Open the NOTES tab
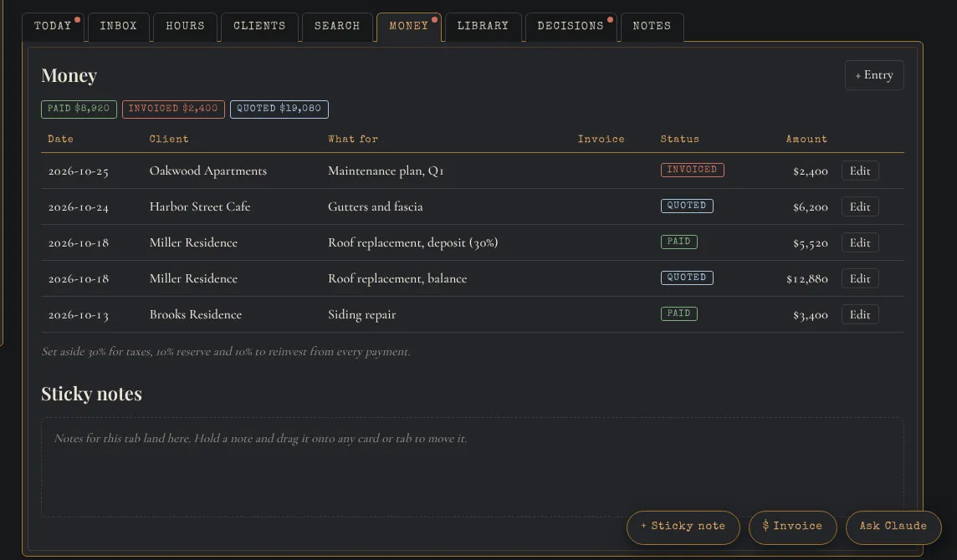Viewport: 957px width, 560px height. pyautogui.click(x=652, y=26)
